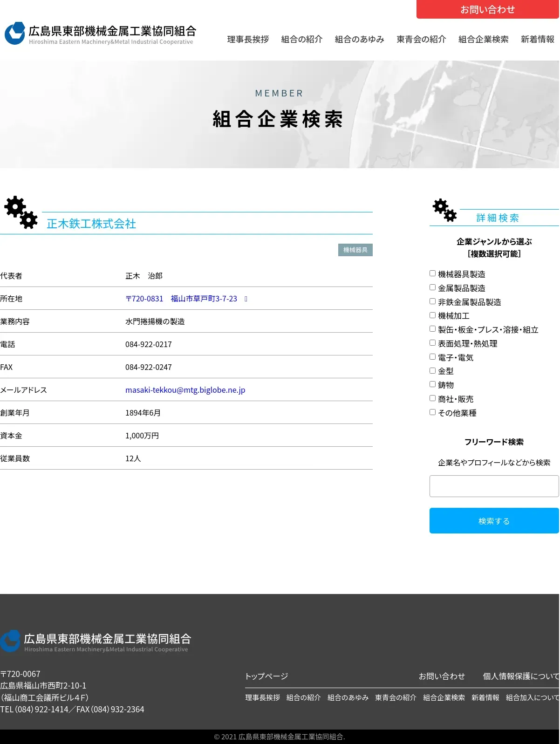This screenshot has width=560, height=744.
Task: Open 理事長挨拶 in the top navigation
Action: [x=248, y=40]
